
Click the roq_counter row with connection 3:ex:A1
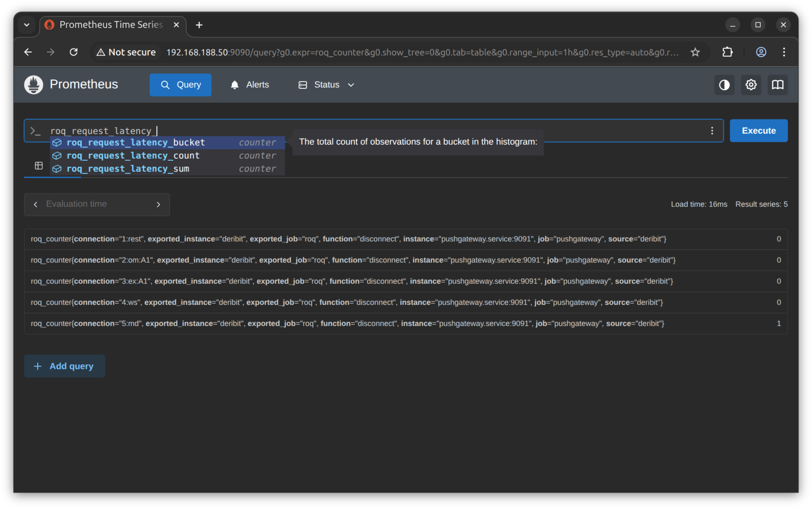coord(406,281)
